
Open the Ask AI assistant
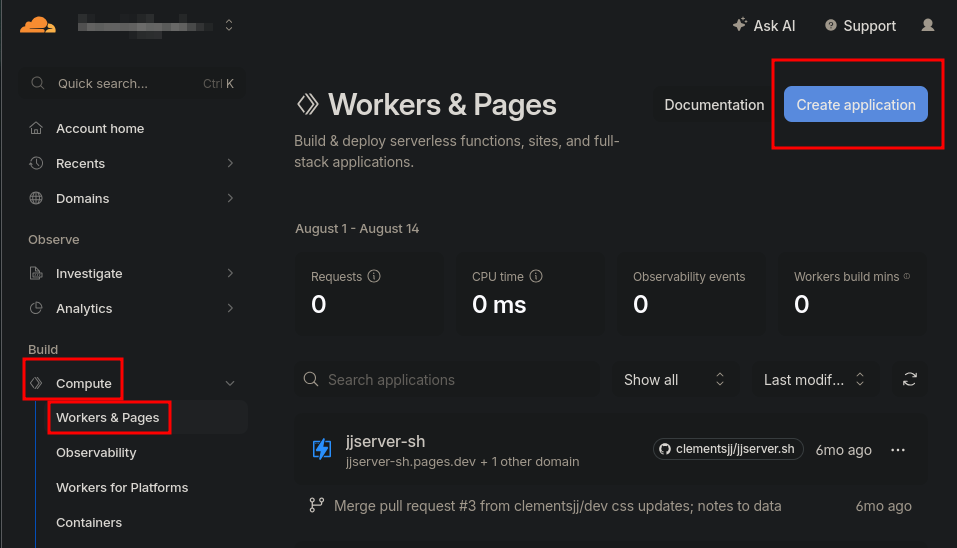pyautogui.click(x=764, y=26)
